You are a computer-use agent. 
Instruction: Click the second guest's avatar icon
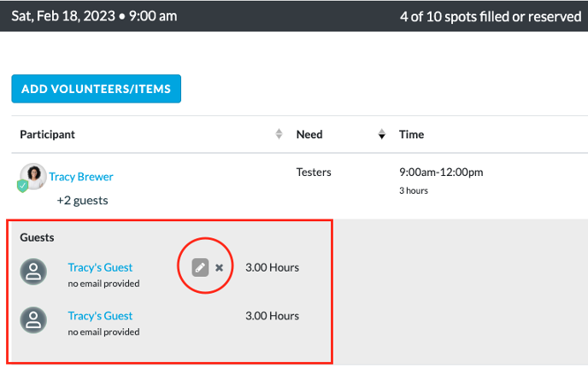(33, 320)
